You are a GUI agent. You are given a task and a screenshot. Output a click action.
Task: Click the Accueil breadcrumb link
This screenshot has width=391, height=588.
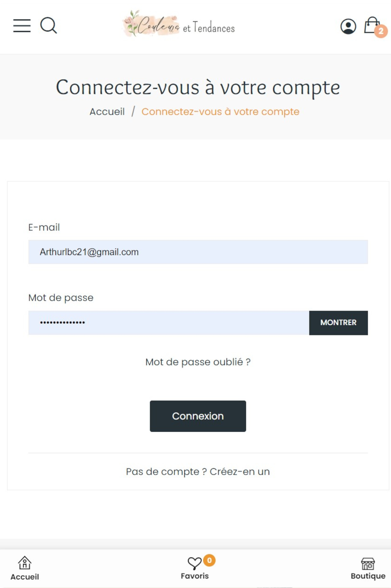coord(107,112)
